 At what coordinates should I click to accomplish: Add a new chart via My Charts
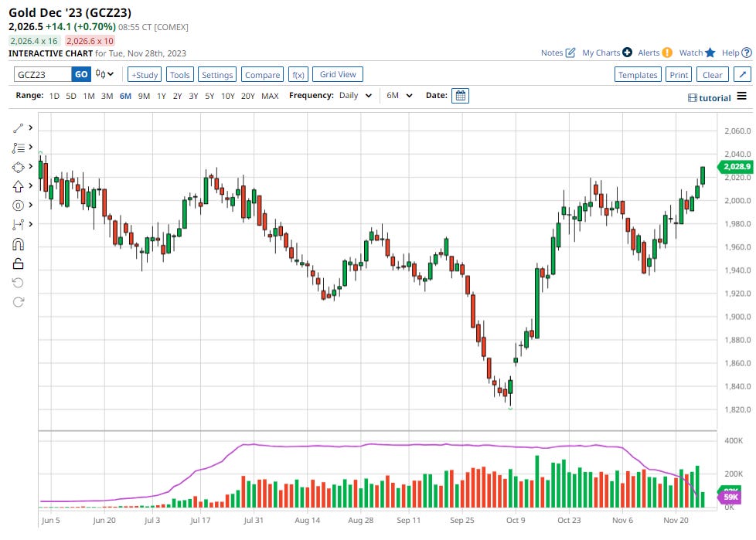tap(627, 53)
